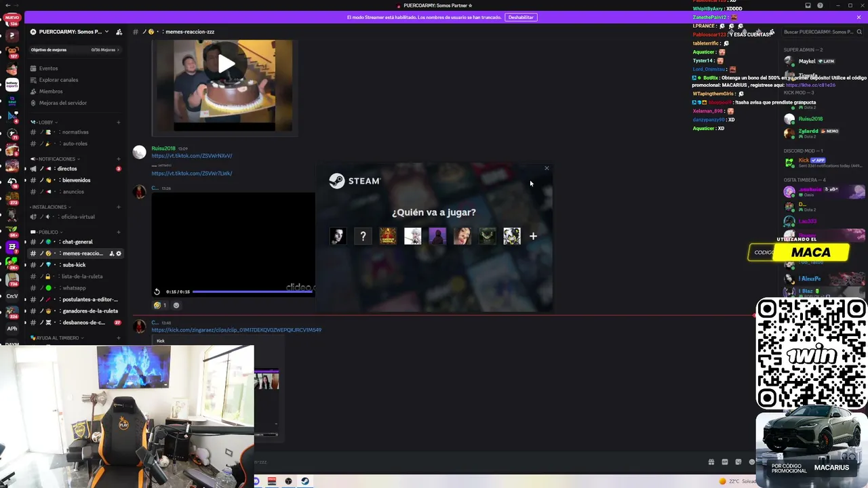Open the directos announcement channel
This screenshot has height=488, width=868.
76,169
